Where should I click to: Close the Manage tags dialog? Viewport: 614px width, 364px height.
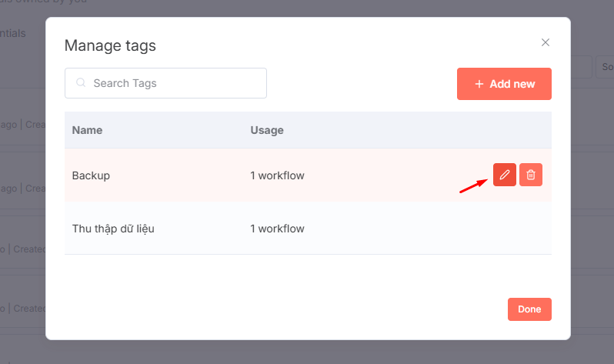[545, 42]
